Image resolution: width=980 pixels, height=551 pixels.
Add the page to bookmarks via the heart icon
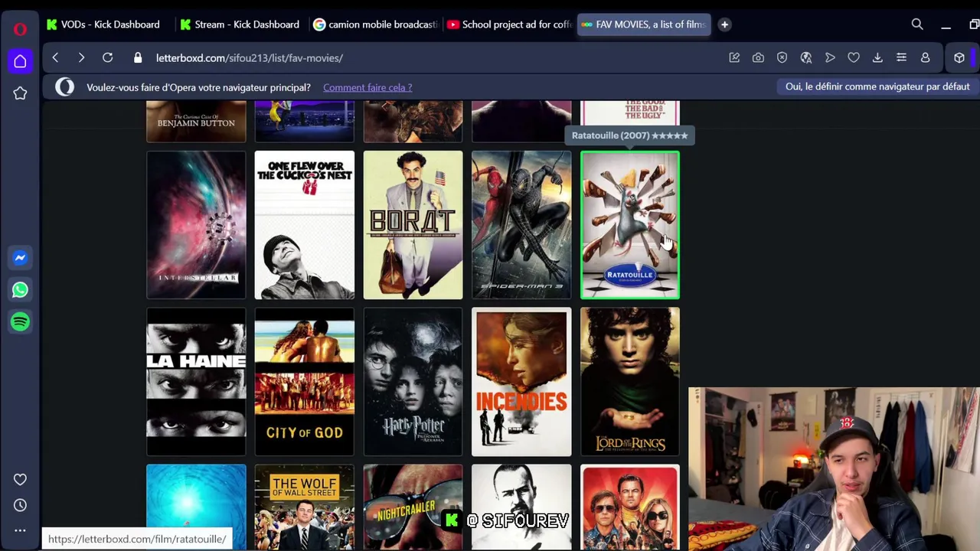click(x=854, y=58)
